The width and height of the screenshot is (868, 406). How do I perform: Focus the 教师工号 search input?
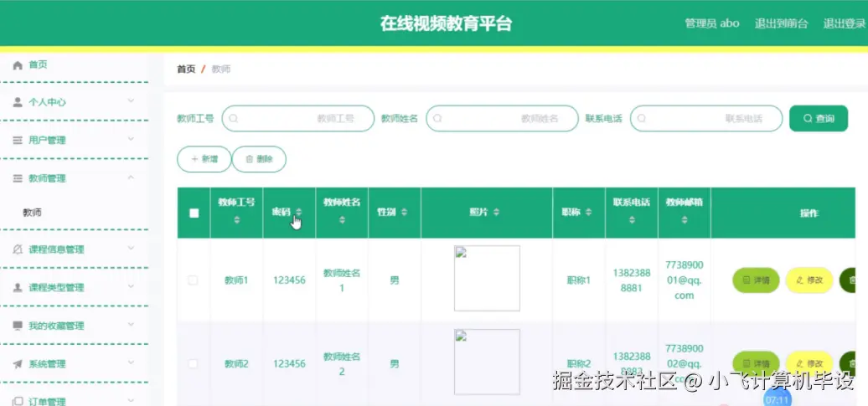[x=298, y=118]
